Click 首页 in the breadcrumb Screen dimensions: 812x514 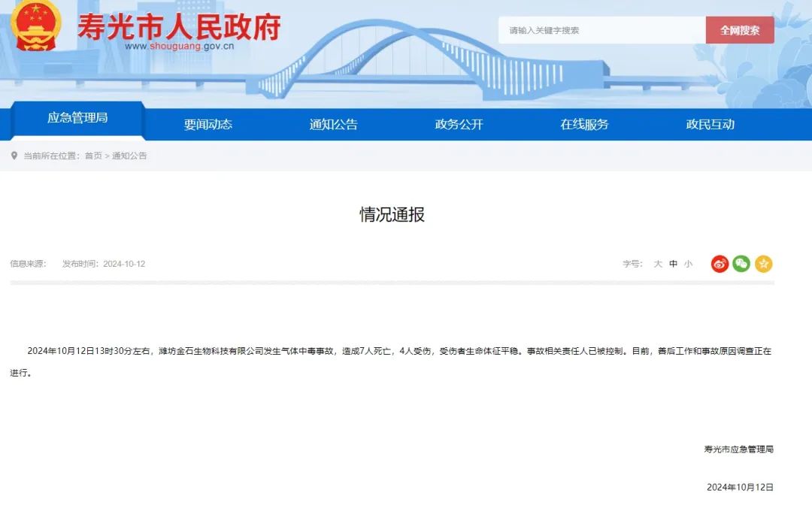[93, 156]
